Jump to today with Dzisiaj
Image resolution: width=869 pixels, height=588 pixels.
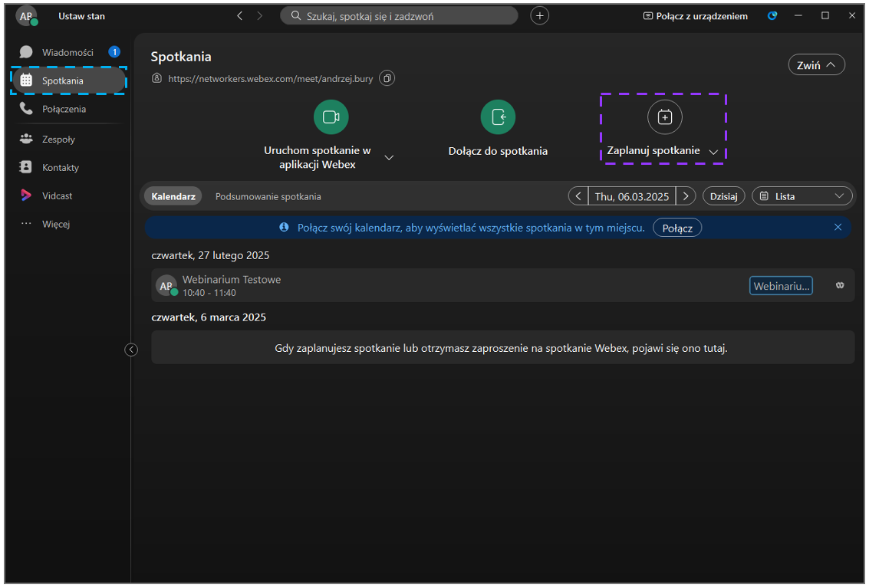coord(723,196)
